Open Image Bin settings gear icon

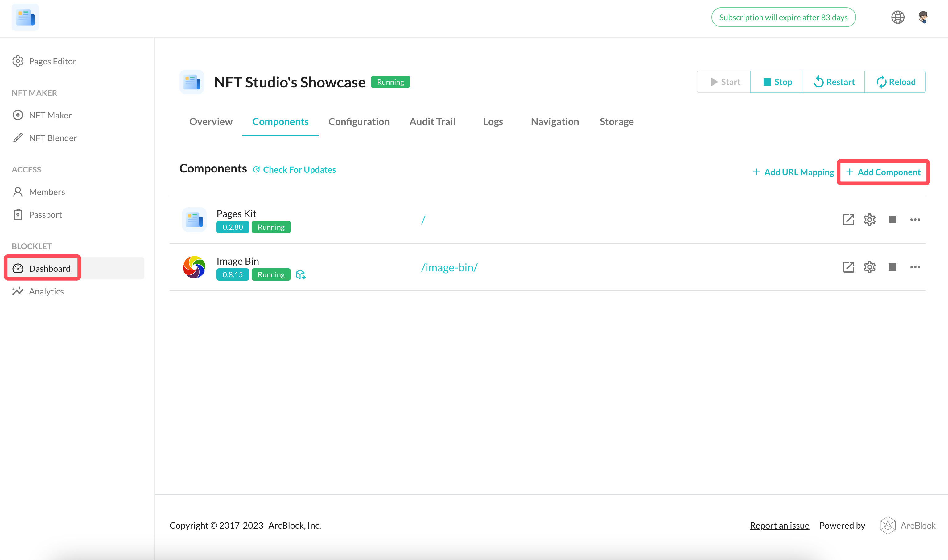pos(869,267)
